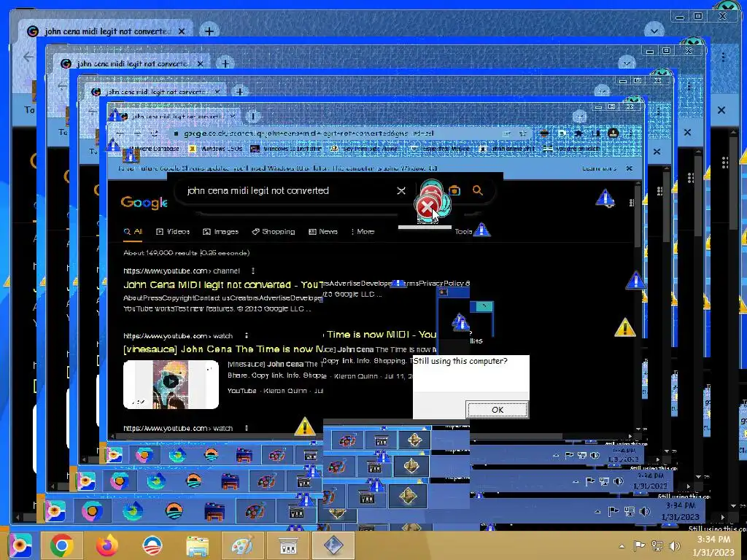Focus the 'john cena midi legit not converted' search field

[x=286, y=190]
